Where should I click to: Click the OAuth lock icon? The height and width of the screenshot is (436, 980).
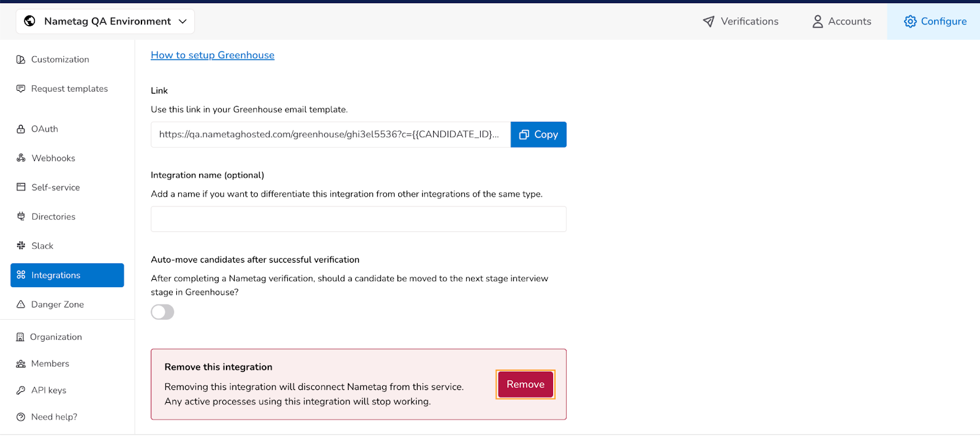21,129
